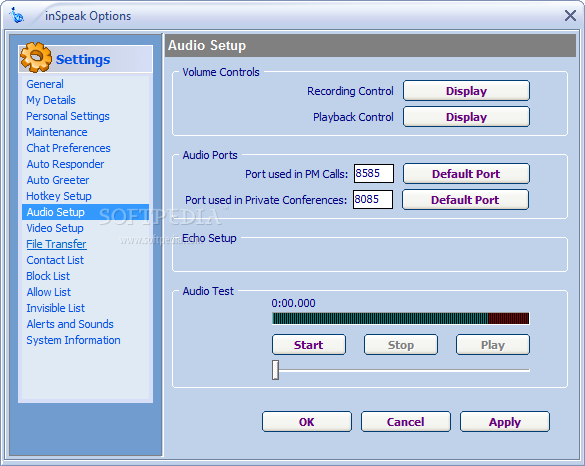Show System Information

coord(73,340)
